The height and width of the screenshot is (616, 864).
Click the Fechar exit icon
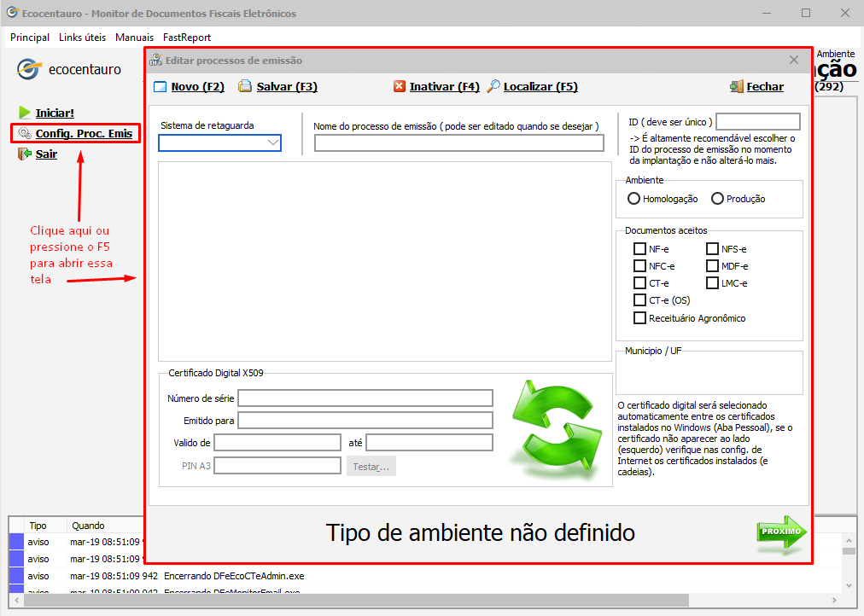tap(736, 86)
